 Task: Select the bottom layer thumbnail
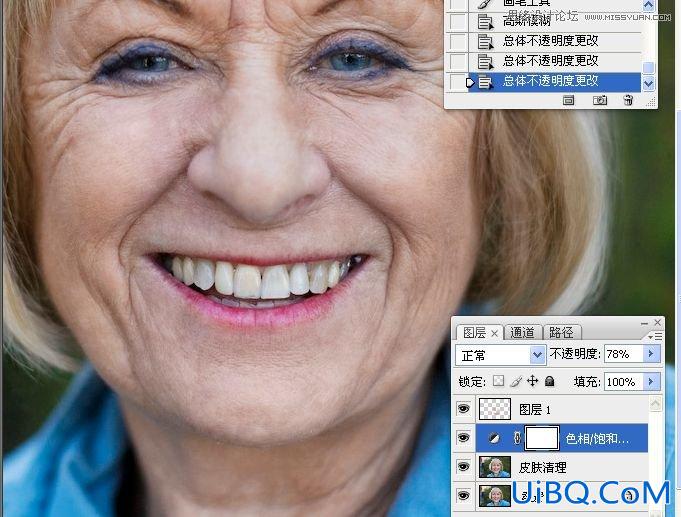[x=495, y=496]
